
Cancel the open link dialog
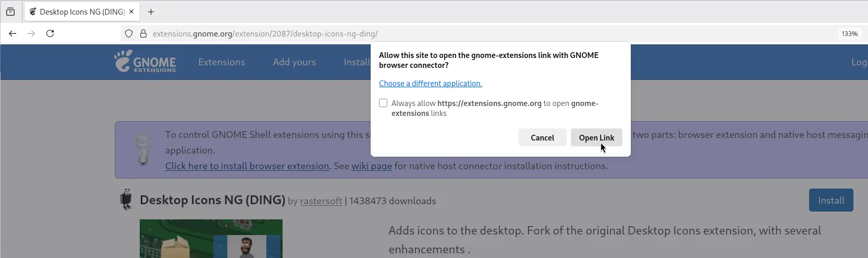(x=542, y=137)
